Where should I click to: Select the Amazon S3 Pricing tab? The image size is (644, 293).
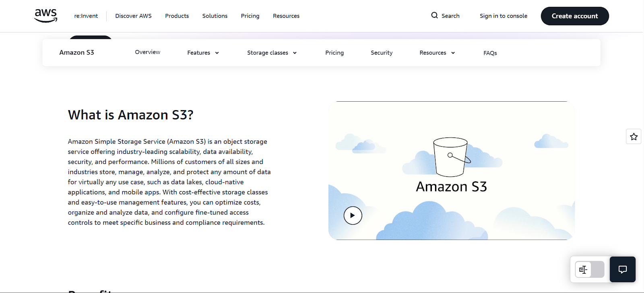tap(334, 53)
